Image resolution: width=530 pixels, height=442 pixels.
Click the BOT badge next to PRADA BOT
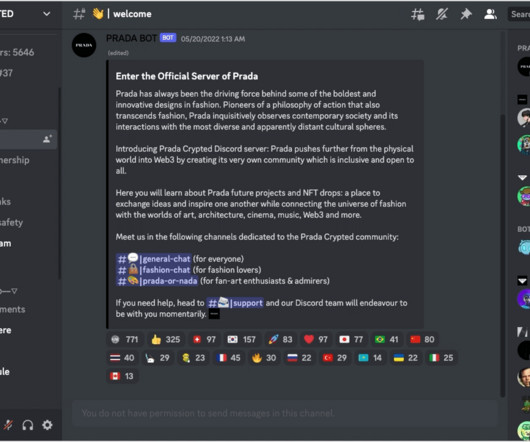tap(168, 38)
